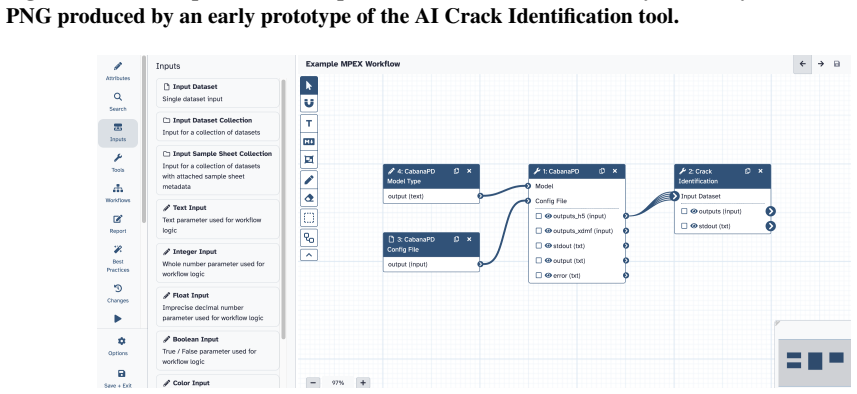Duplicate the 3: CabanaPD Config File node
Image resolution: width=857 pixels, height=394 pixels.
pos(456,239)
